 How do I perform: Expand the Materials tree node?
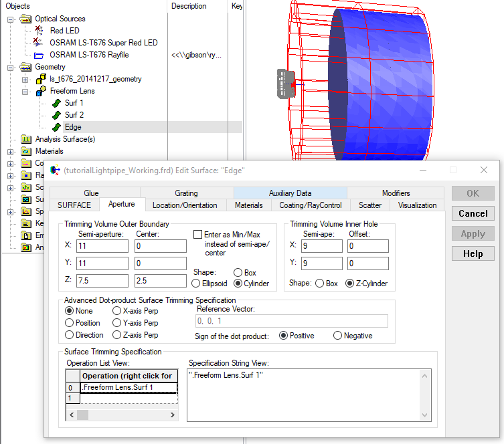[x=11, y=152]
